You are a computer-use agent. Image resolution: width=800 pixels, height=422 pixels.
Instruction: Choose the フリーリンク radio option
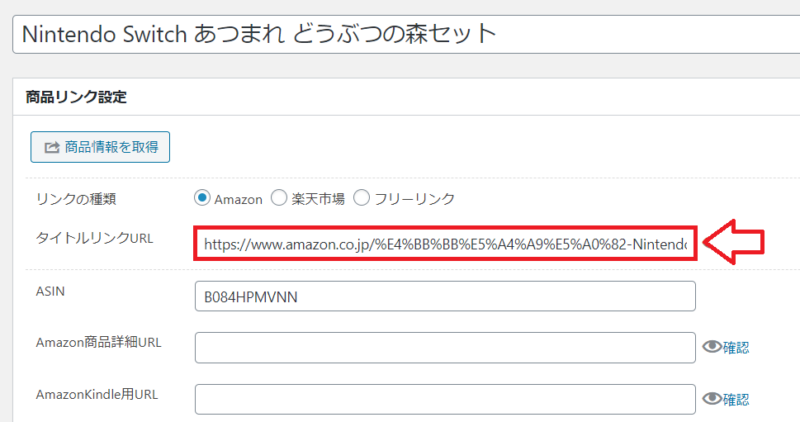pos(361,198)
